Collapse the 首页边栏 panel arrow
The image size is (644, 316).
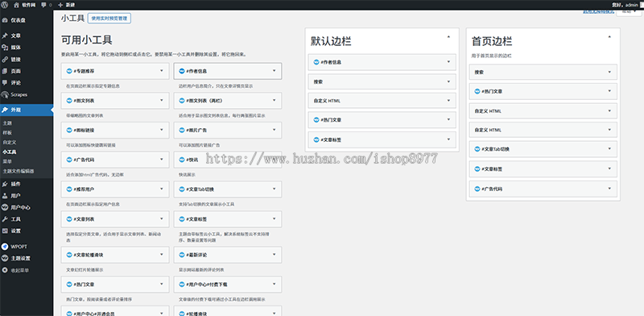click(609, 36)
